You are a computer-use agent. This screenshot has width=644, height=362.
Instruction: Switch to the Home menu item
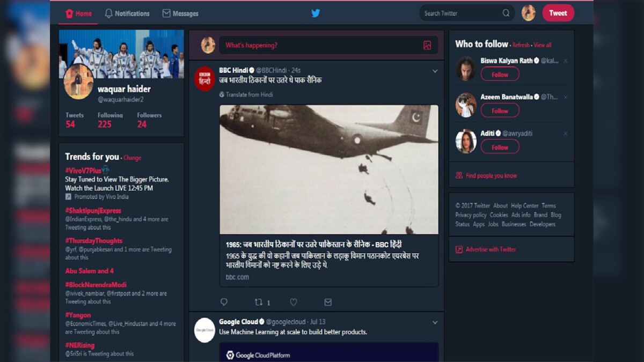(x=78, y=13)
